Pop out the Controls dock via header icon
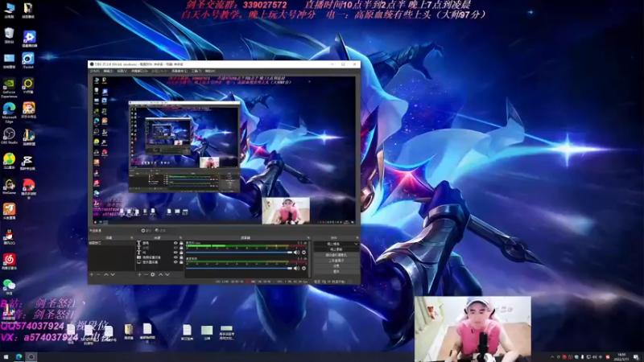The image size is (644, 362). (357, 237)
